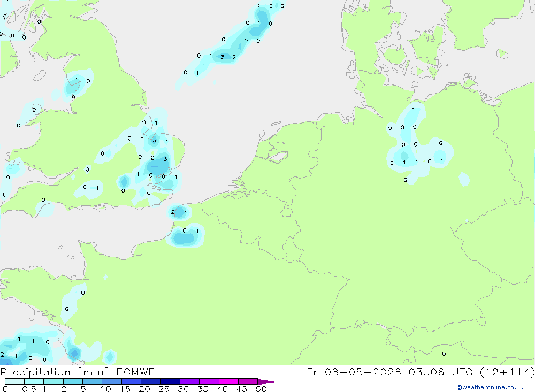Click the 25–30 mm dark blue legend segment
Screen dimensions: 535x392
tap(170, 381)
